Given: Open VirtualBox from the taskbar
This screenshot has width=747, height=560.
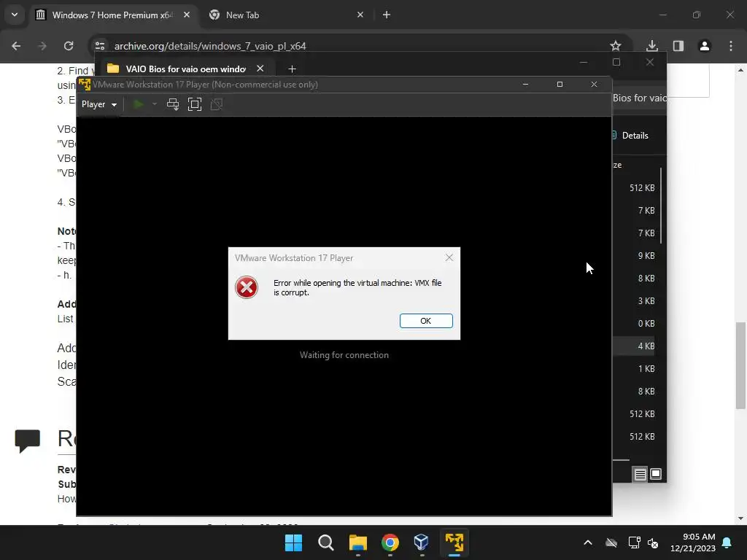Looking at the screenshot, I should coord(422,542).
